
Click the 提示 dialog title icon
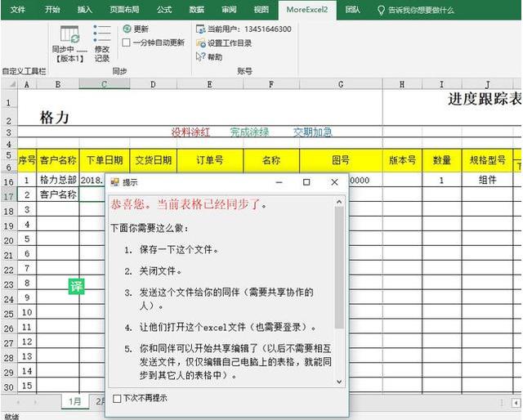pos(114,182)
